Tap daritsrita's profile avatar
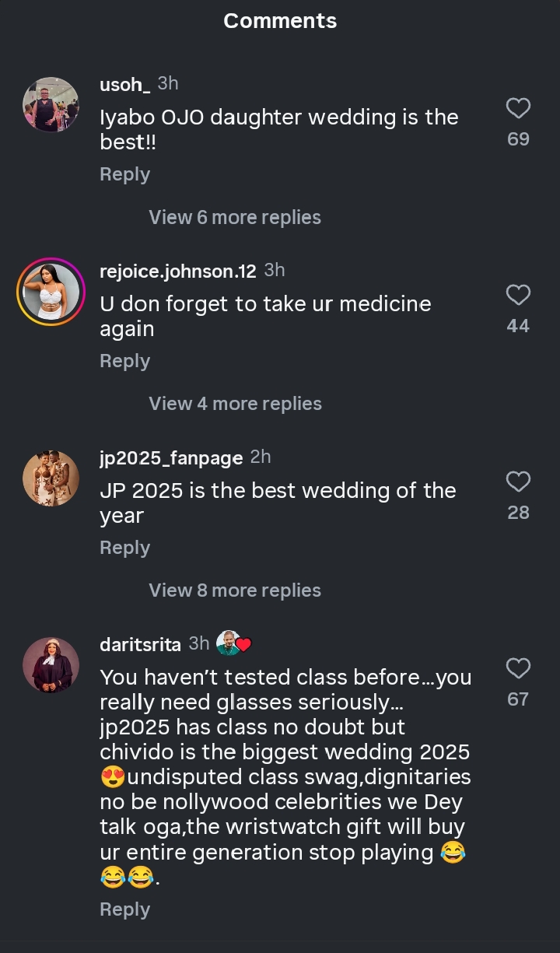 click(51, 665)
